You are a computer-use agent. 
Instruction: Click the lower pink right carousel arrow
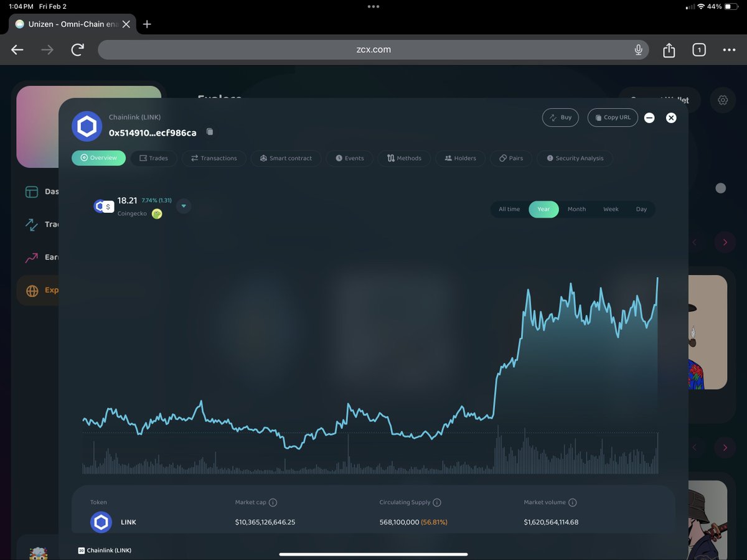pos(725,447)
